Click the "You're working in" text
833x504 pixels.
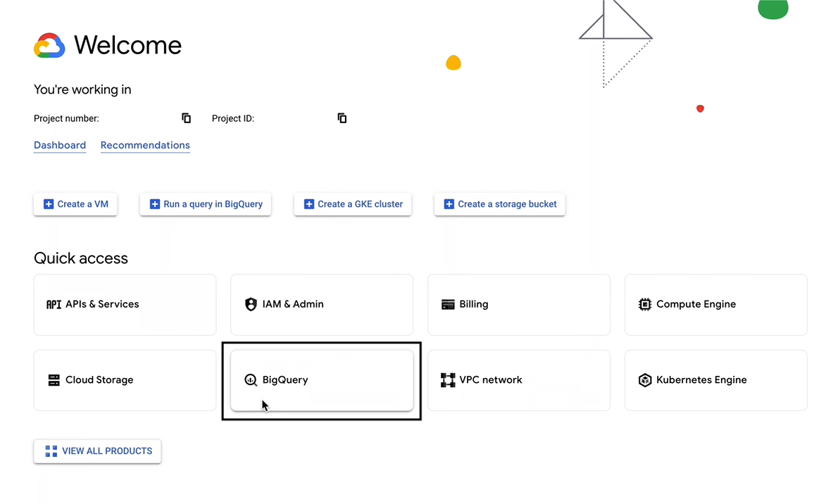click(x=82, y=89)
